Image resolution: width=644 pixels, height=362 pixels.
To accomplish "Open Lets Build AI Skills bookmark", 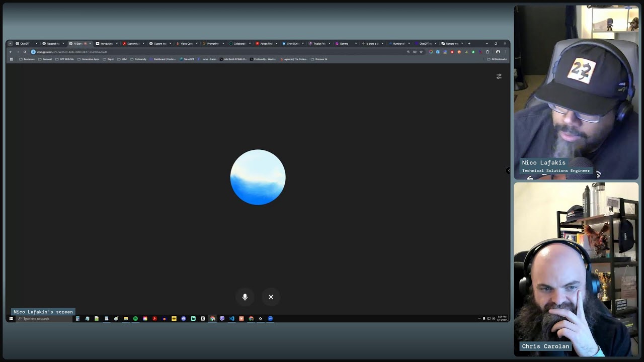I will click(233, 59).
